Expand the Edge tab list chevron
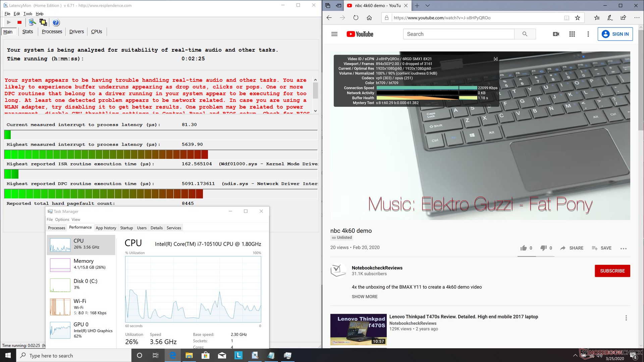Screen dimensions: 644x362 pos(427,5)
